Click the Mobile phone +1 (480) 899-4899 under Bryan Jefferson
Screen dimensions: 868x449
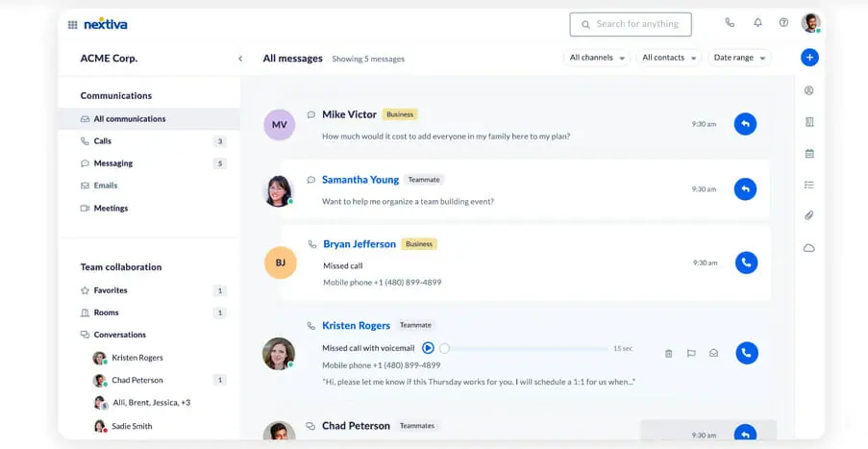[x=383, y=283]
